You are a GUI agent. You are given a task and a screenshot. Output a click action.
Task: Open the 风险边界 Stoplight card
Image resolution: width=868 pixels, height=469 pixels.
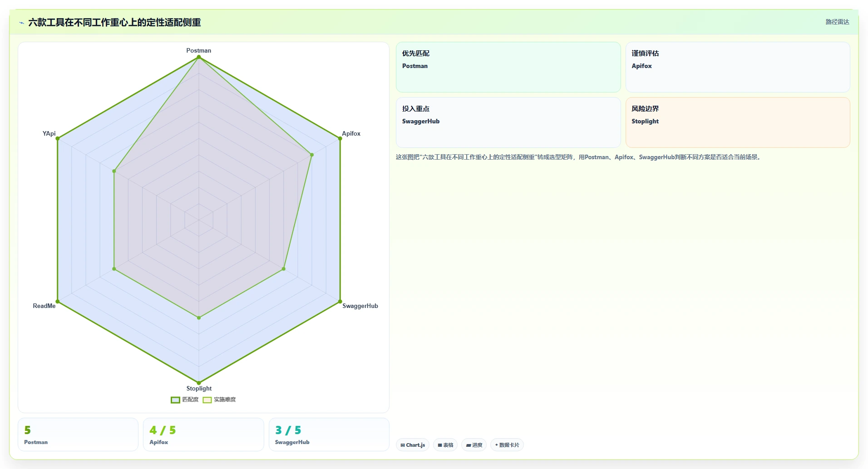[738, 122]
